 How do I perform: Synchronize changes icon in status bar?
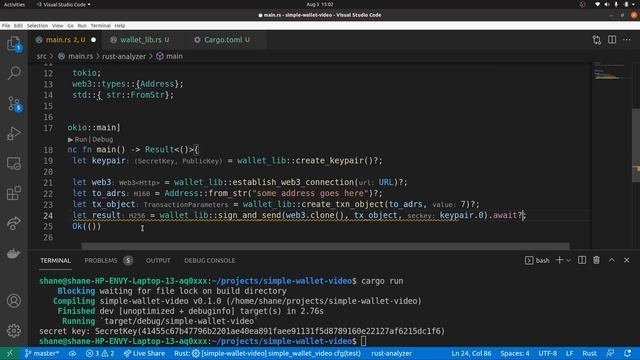[x=73, y=353]
